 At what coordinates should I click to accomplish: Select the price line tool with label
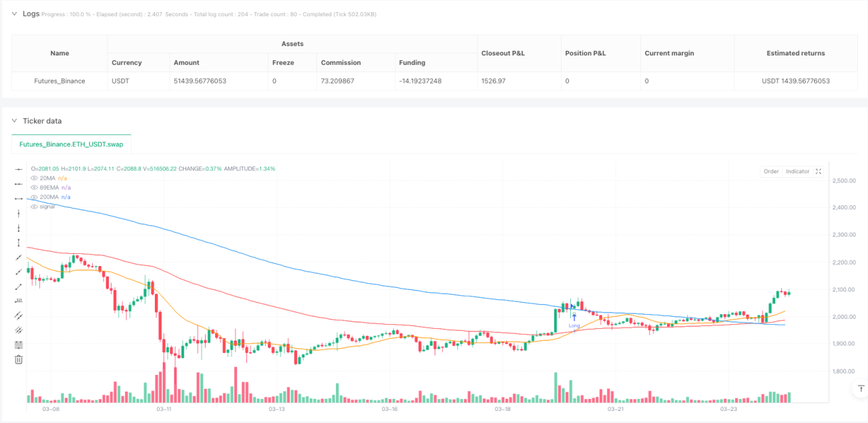pyautogui.click(x=19, y=301)
